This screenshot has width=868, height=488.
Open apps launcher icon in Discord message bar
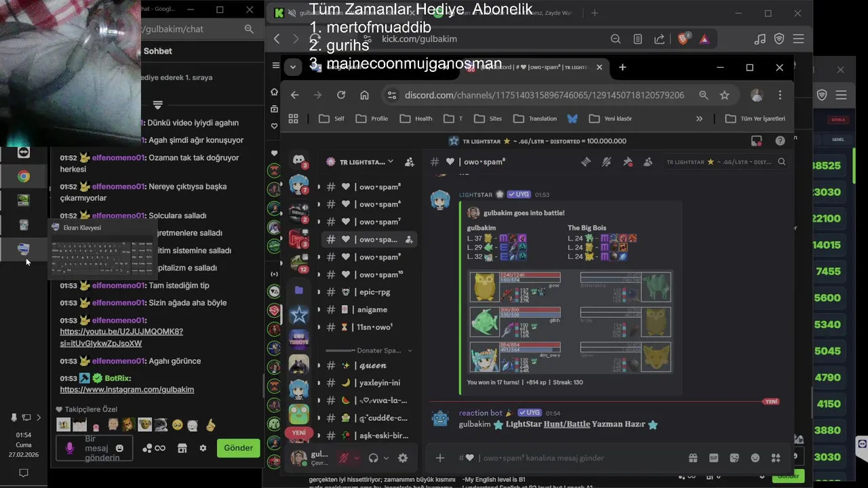tap(776, 458)
